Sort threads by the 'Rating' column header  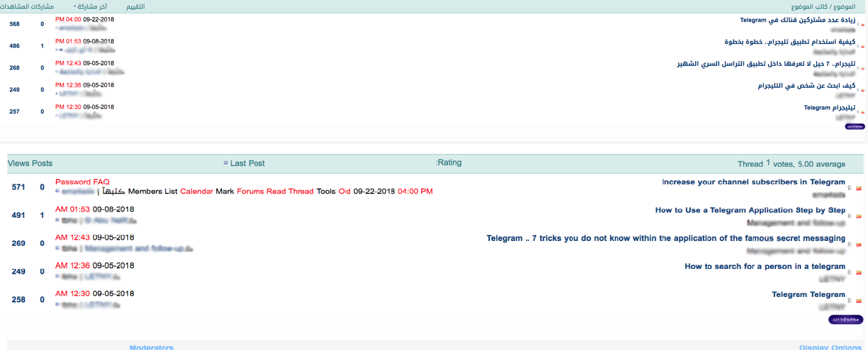tap(450, 162)
